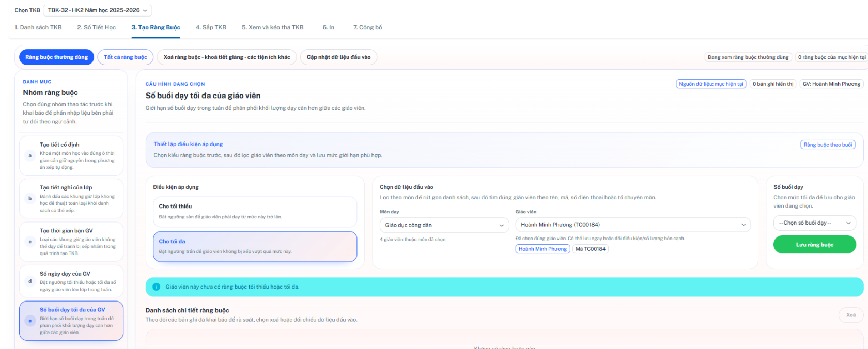This screenshot has height=349, width=868.
Task: Choose the Cho tối thiểu condition
Action: pos(255,212)
